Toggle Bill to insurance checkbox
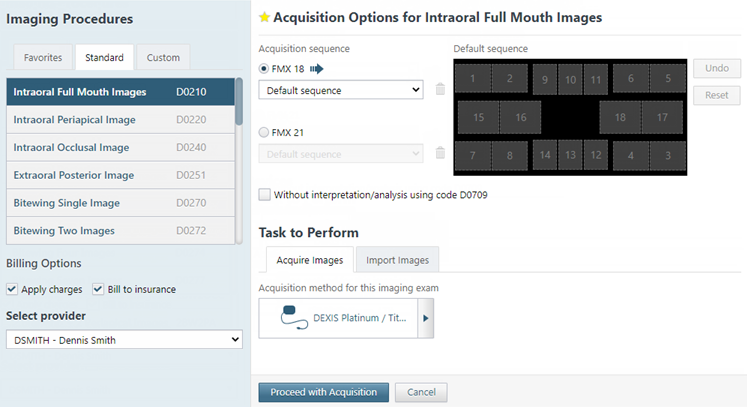The image size is (747, 407). click(x=98, y=290)
